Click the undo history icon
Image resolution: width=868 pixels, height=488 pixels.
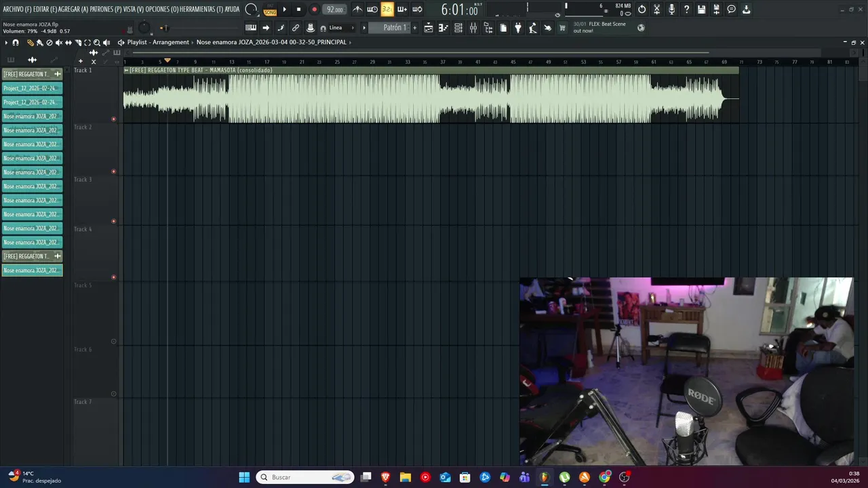click(642, 9)
